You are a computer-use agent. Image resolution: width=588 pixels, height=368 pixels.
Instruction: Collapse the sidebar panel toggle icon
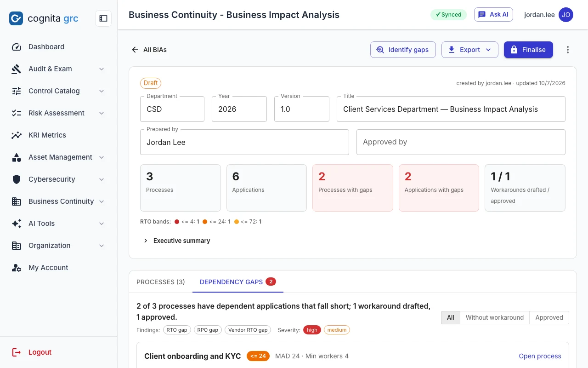tap(103, 18)
